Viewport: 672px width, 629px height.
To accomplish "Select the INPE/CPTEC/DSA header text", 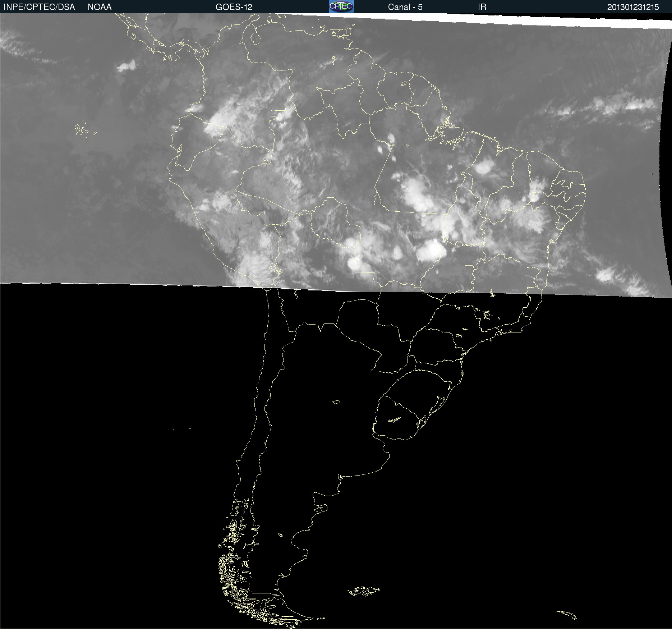I will (39, 7).
